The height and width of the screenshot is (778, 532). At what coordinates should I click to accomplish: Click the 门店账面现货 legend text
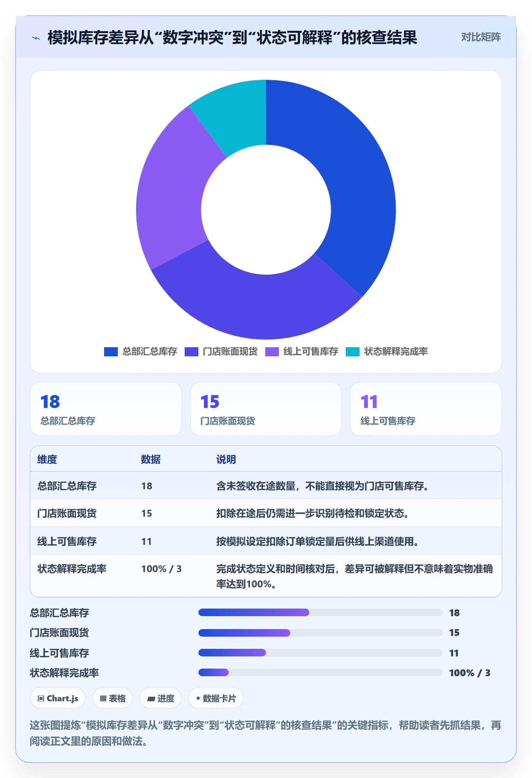(x=230, y=352)
